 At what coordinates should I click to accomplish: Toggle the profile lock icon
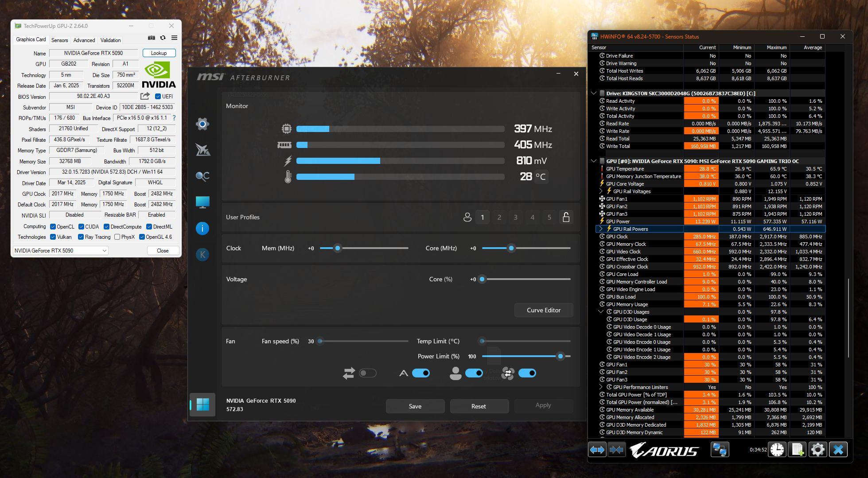point(566,218)
